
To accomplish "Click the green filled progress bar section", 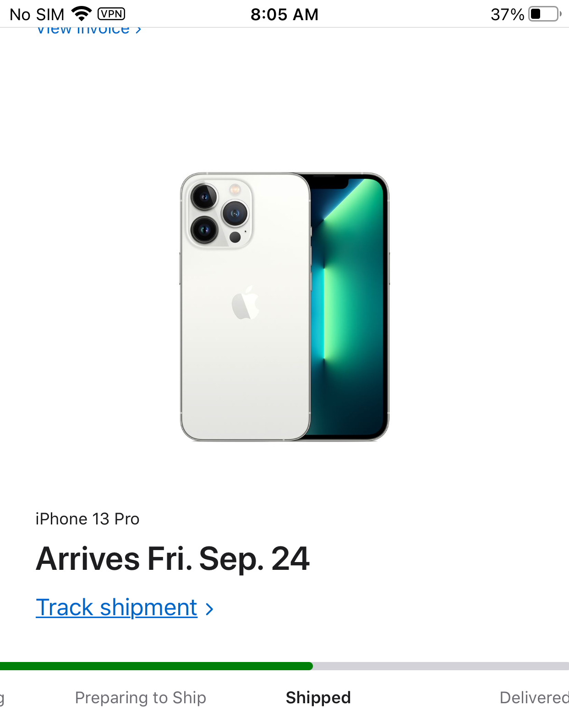I will pos(156,666).
